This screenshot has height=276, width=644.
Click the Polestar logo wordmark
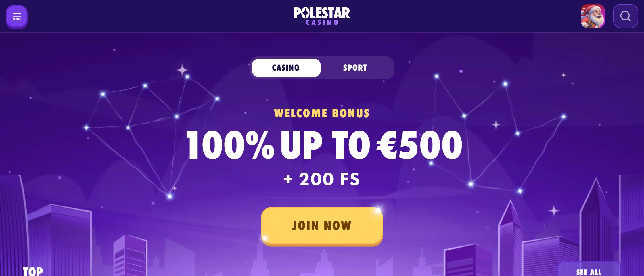pos(322,13)
